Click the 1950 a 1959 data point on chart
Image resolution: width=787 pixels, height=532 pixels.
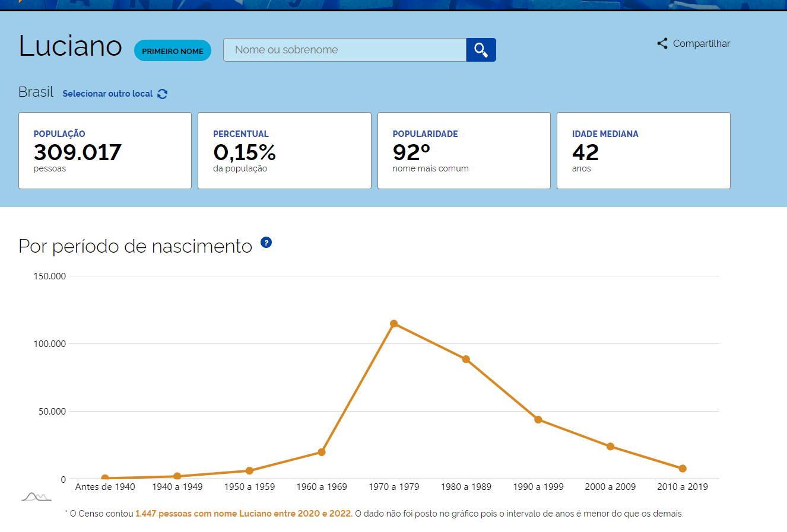249,471
